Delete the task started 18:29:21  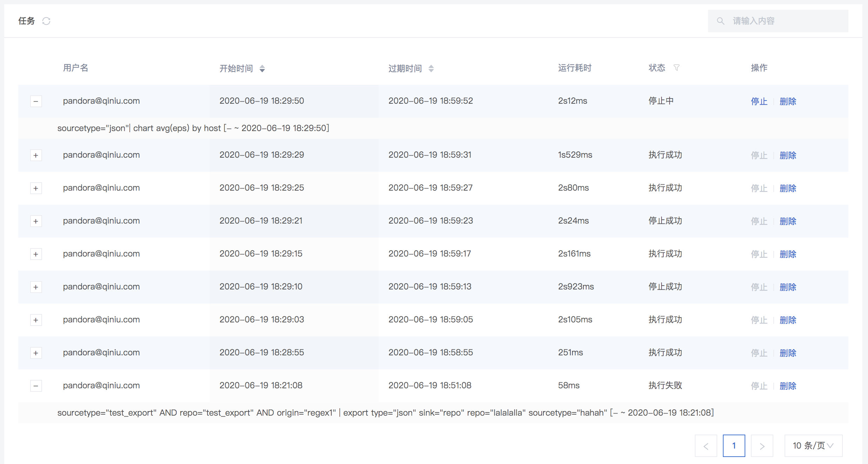788,221
